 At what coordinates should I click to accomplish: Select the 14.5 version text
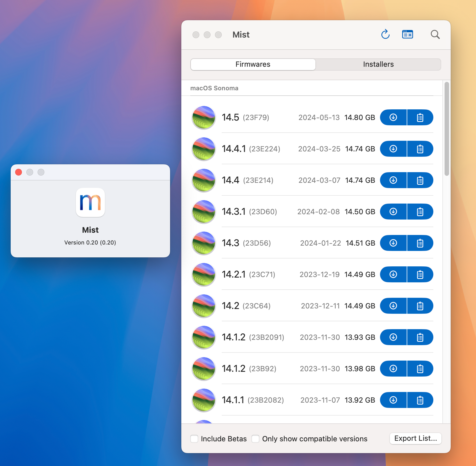(x=230, y=117)
